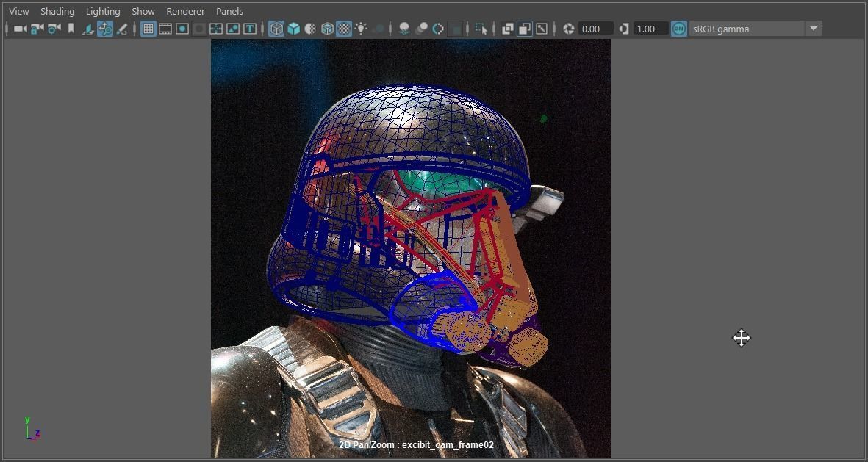
Task: Toggle the Film Gate icon
Action: pos(165,29)
